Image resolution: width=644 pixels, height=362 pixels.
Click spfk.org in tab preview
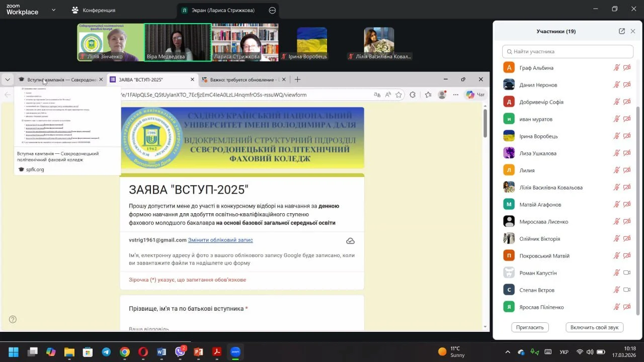point(35,169)
